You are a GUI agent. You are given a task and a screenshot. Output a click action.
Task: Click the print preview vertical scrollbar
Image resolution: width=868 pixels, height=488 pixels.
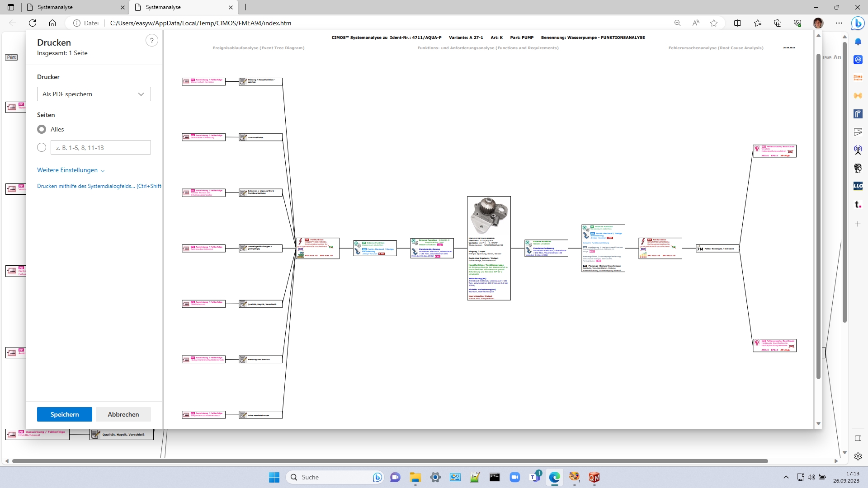[818, 217]
